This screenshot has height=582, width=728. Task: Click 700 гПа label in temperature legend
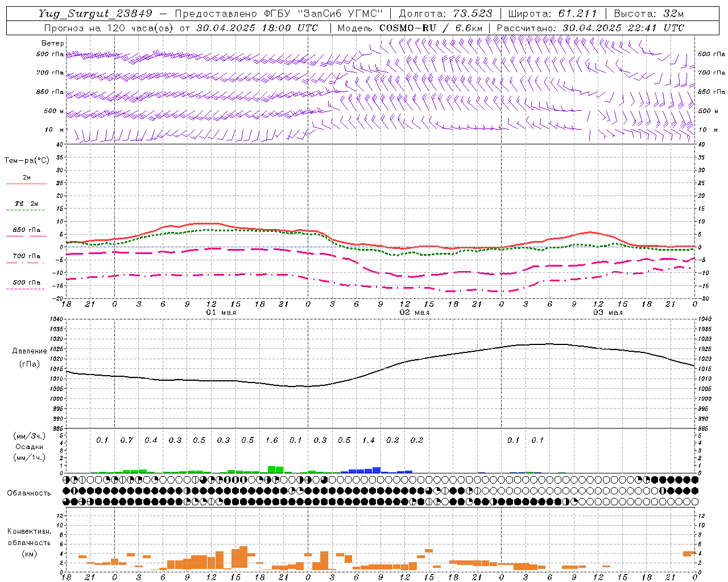pyautogui.click(x=27, y=256)
